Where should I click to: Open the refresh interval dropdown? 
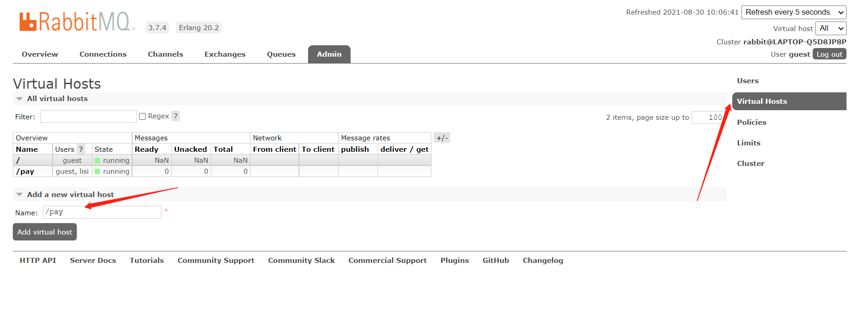pos(794,12)
